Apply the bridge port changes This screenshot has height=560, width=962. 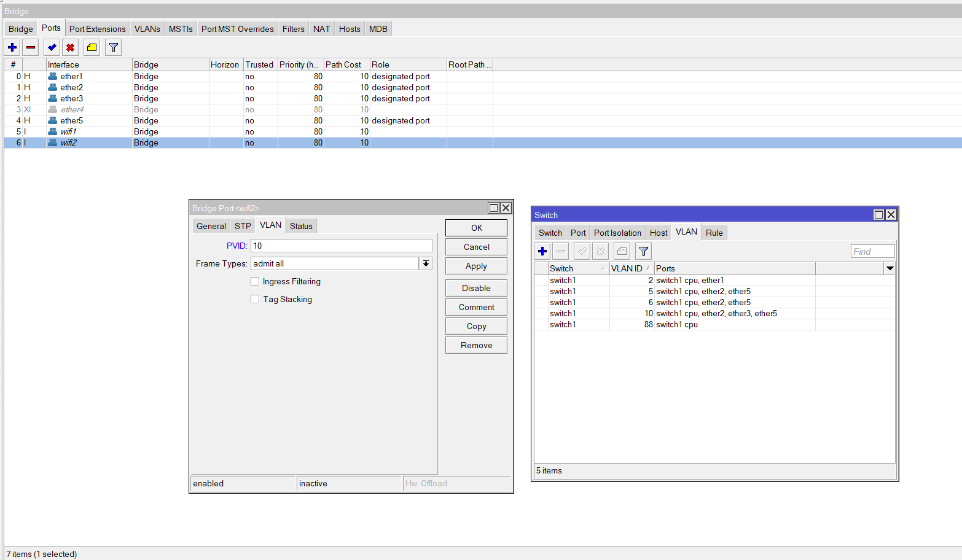click(475, 266)
